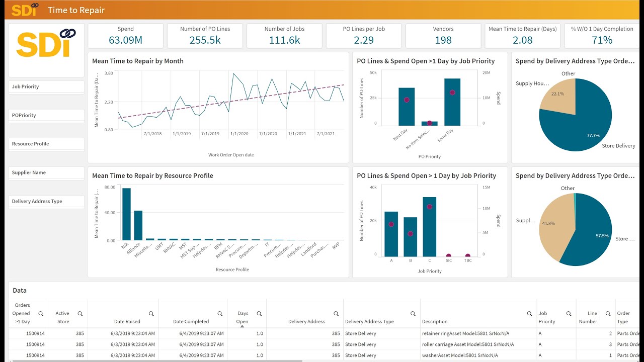Select the Next Day bar in PO Priority chart
Screen dimensions: 644x362
(x=407, y=107)
